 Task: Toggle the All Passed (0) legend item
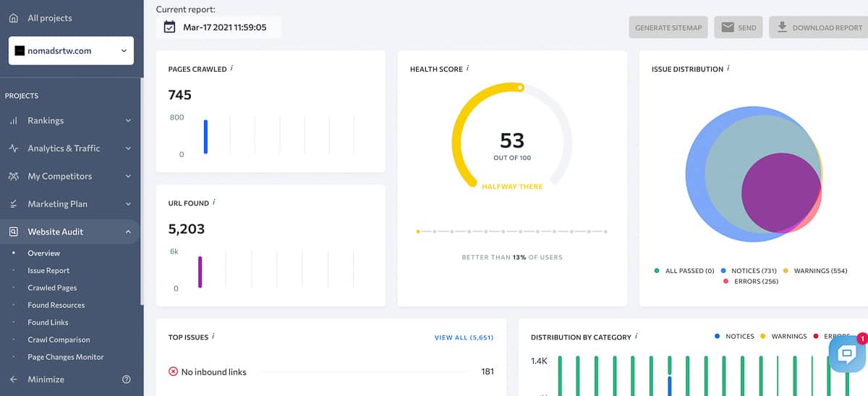point(684,271)
